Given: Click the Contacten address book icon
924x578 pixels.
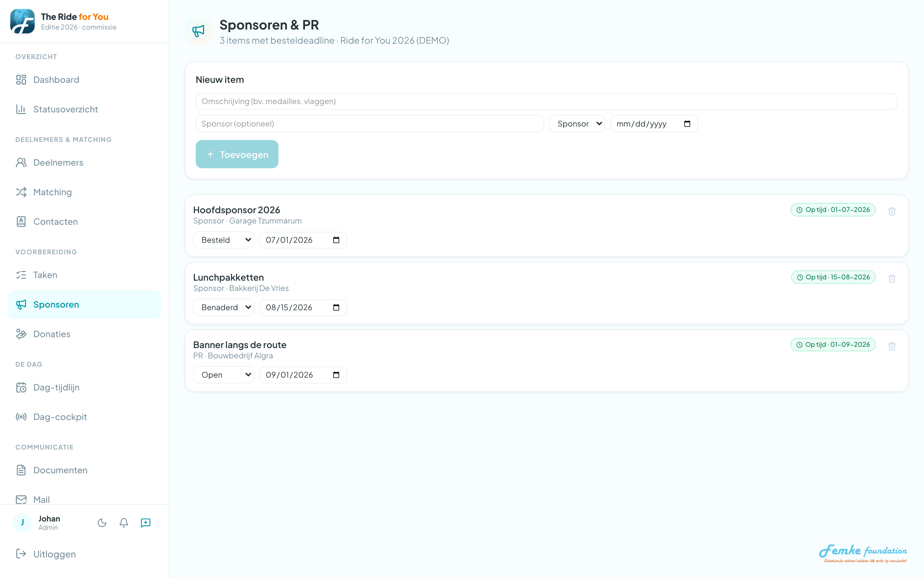Looking at the screenshot, I should click(x=21, y=221).
